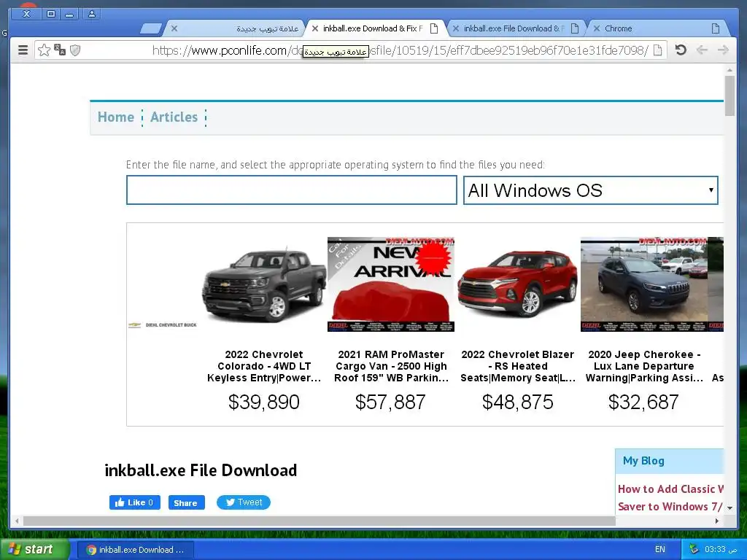The image size is (747, 560).
Task: Click the Twitter bird Tweet button
Action: point(244,502)
